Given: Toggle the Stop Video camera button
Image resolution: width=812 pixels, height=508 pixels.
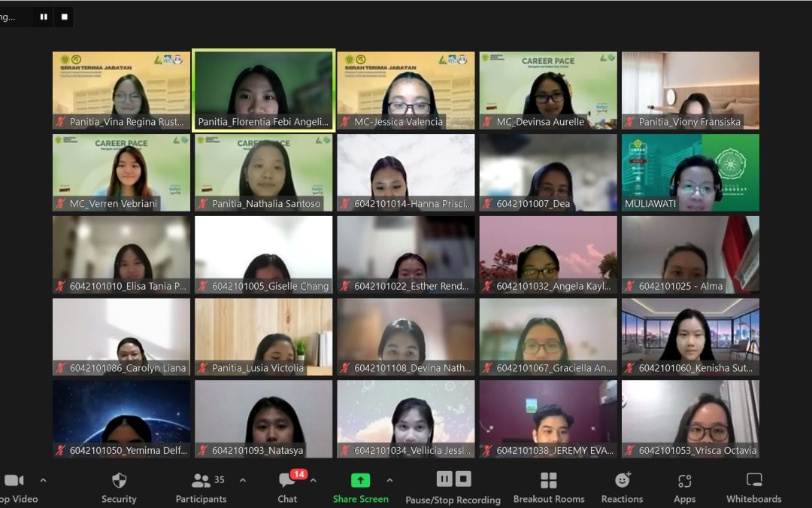Looking at the screenshot, I should pos(14,480).
